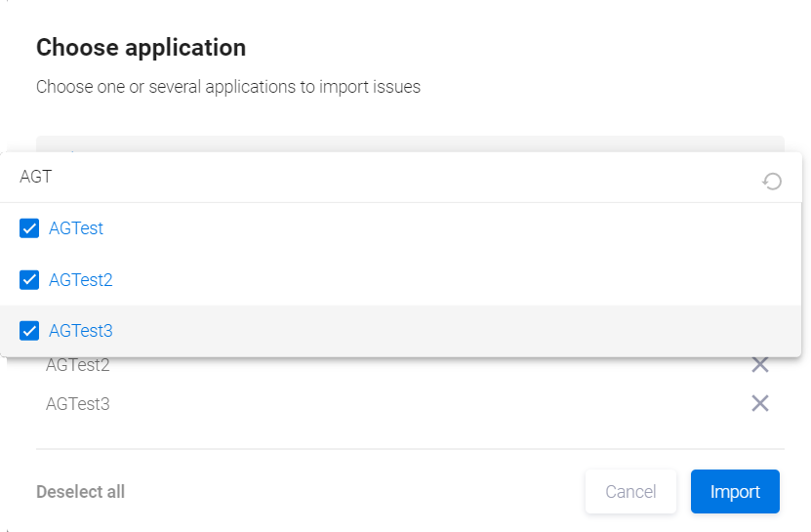The height and width of the screenshot is (532, 811).
Task: Click the AGTest2 option label in the dropdown
Action: tap(81, 280)
